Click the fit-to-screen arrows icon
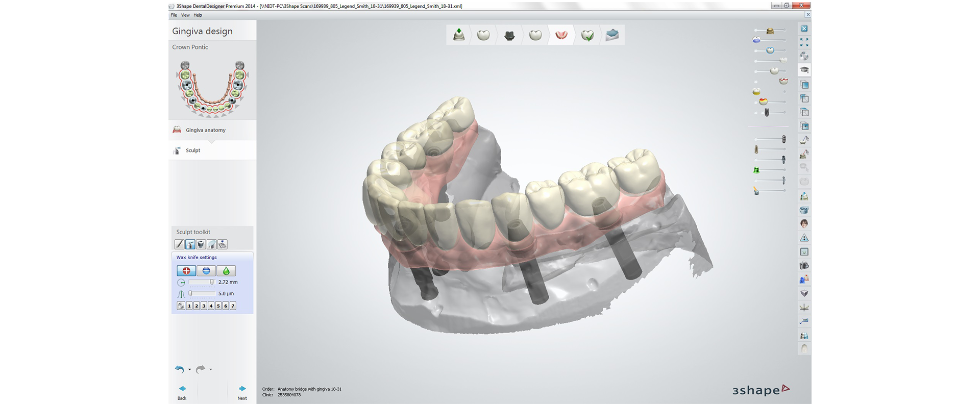This screenshot has height=406, width=980. pos(804,42)
